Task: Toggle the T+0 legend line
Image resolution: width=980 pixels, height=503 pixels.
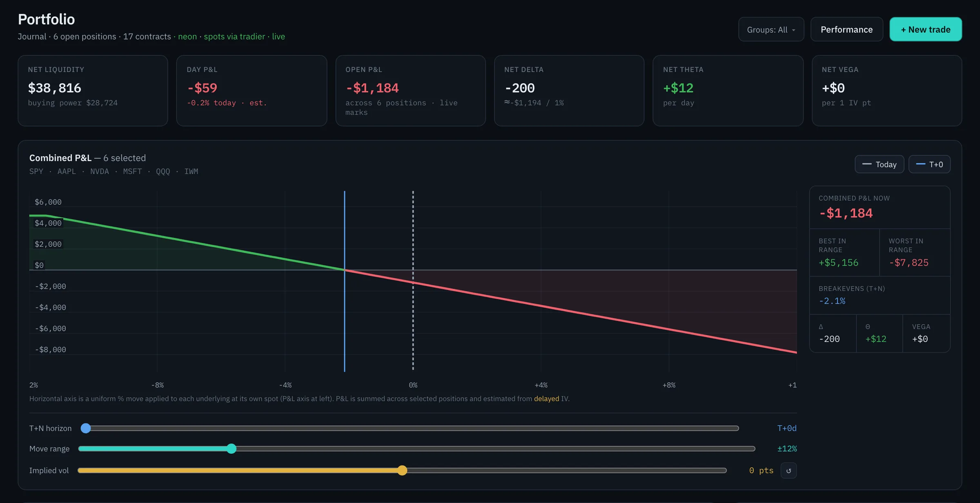Action: pos(929,164)
